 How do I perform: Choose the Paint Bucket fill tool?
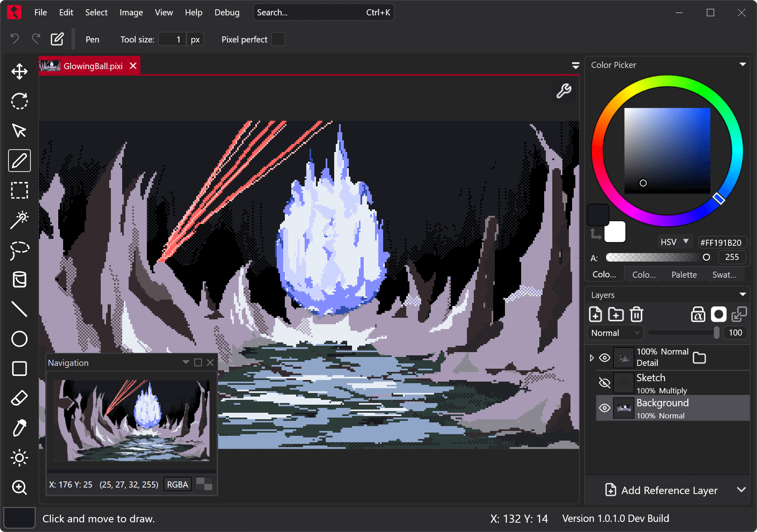[x=19, y=279]
